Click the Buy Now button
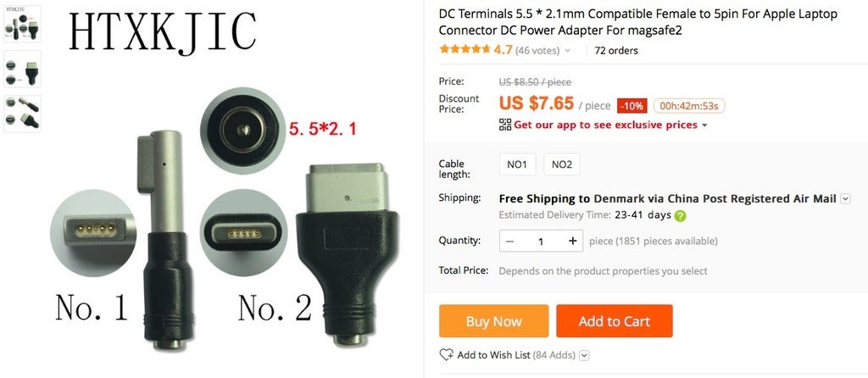This screenshot has height=378, width=868. pos(494,321)
